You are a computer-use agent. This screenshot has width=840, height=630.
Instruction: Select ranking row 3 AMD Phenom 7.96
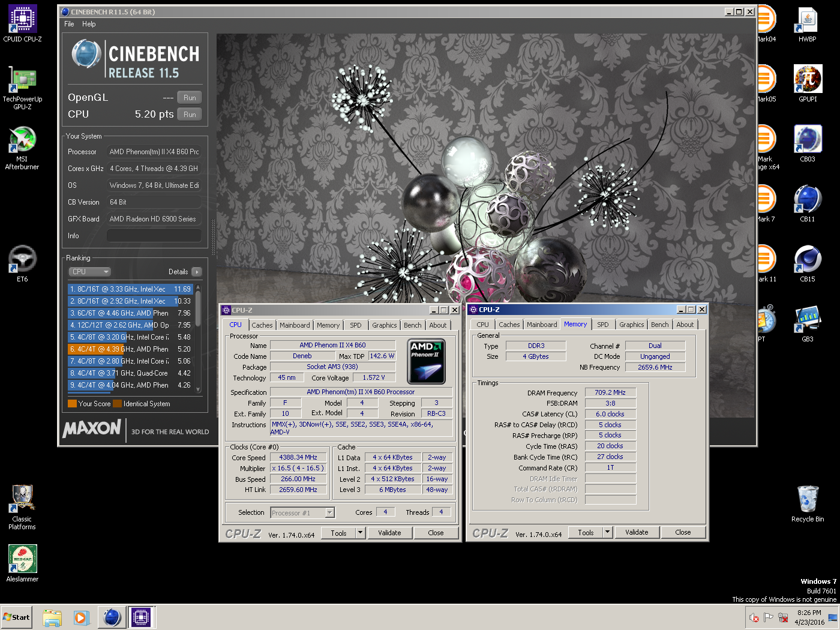point(130,313)
